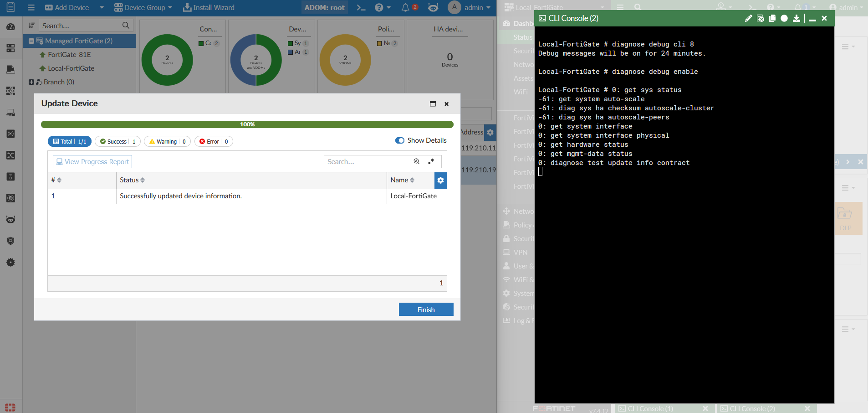Open the FortiAI assistant icon in top bar
The height and width of the screenshot is (413, 868).
(433, 8)
